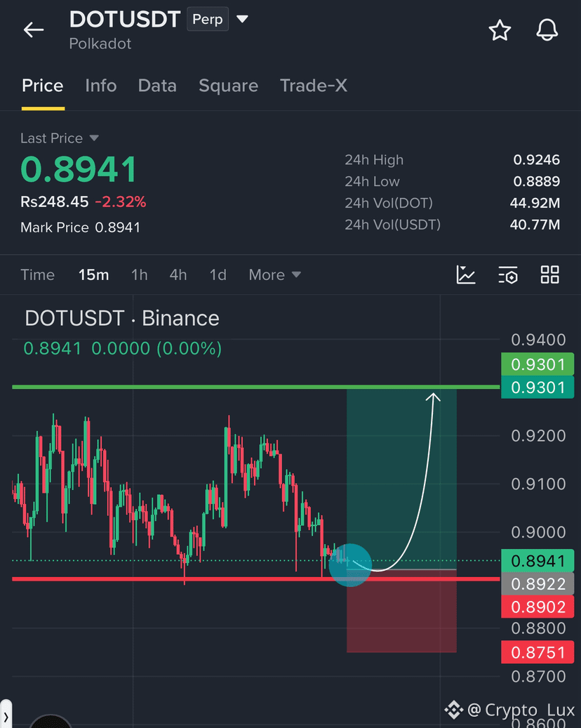Viewport: 581px width, 728px height.
Task: Add DOTUSDT to favorites with star icon
Action: (500, 30)
